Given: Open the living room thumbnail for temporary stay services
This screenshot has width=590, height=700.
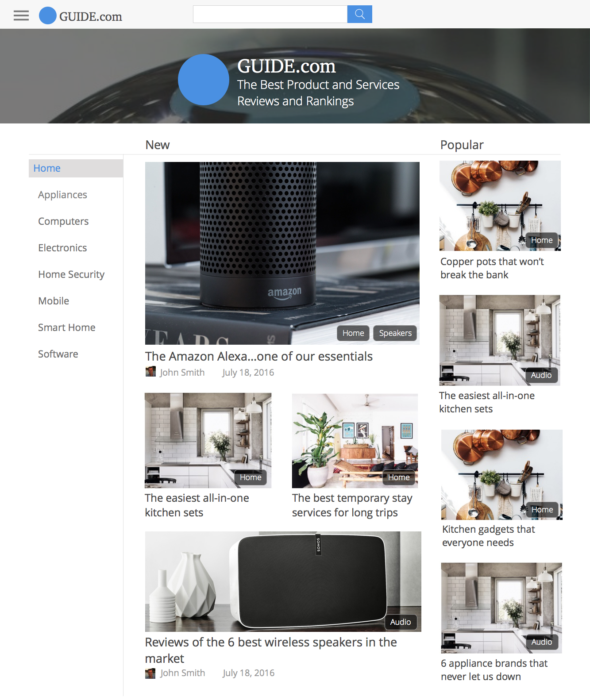Looking at the screenshot, I should pyautogui.click(x=355, y=441).
